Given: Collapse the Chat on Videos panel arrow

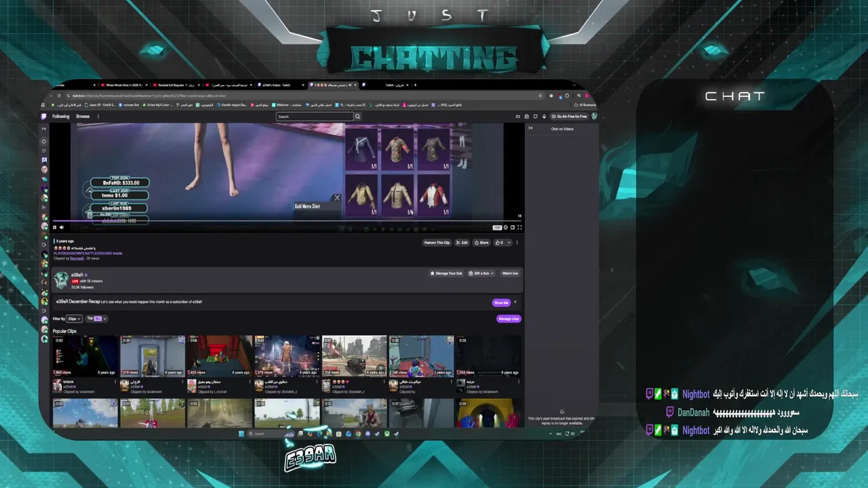Looking at the screenshot, I should (x=531, y=128).
